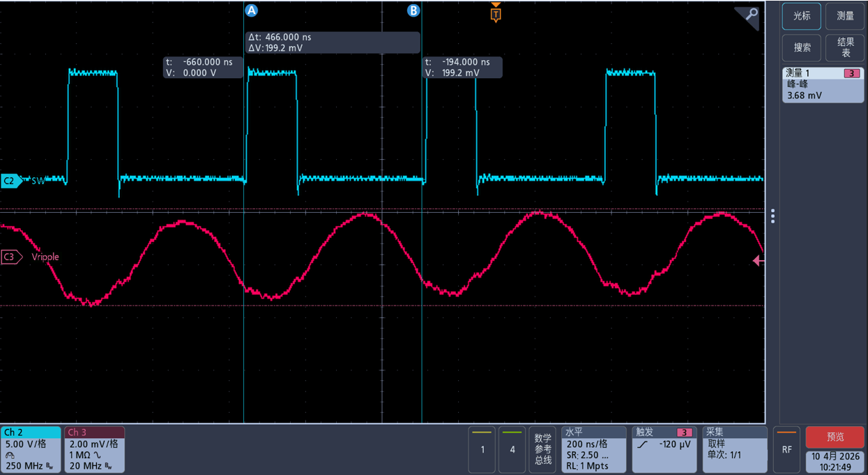
Task: Open the 搜索 search button
Action: (801, 48)
